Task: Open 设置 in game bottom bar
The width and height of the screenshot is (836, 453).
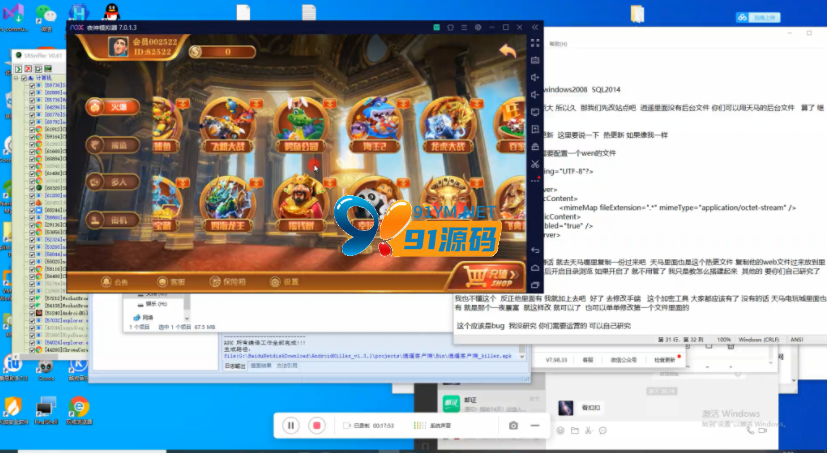Action: click(x=284, y=282)
